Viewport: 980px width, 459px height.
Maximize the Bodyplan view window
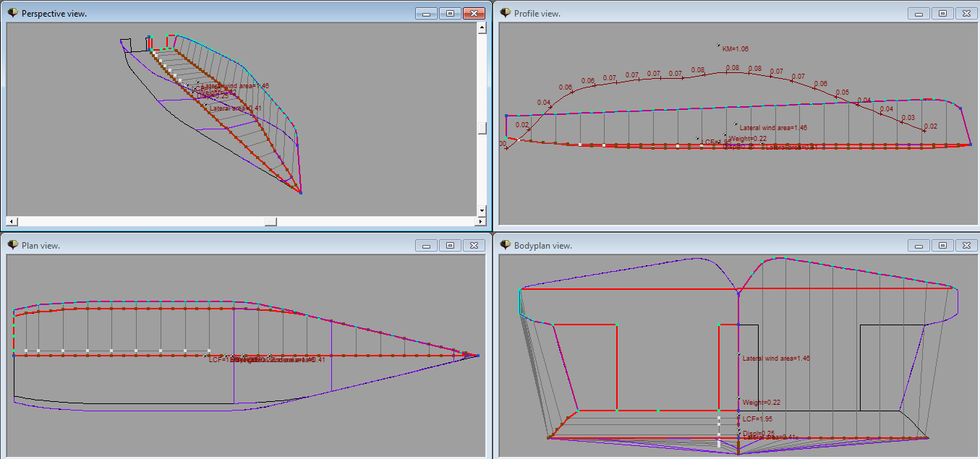coord(942,245)
